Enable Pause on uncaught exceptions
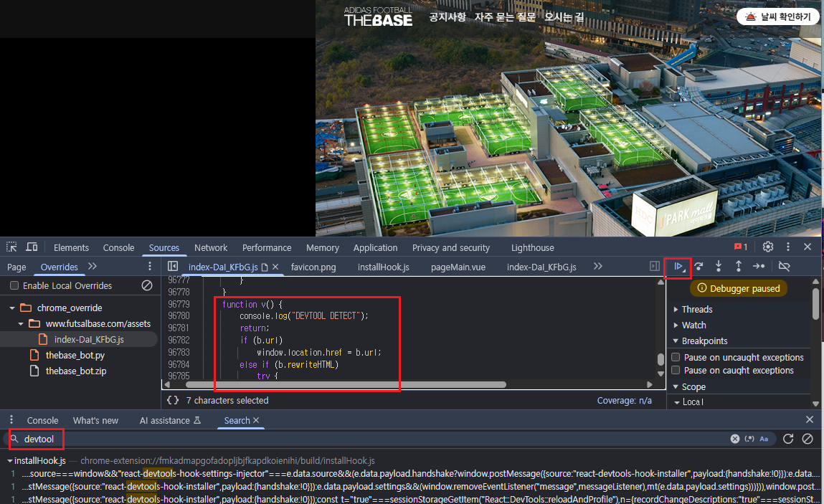824x504 pixels. tap(675, 358)
